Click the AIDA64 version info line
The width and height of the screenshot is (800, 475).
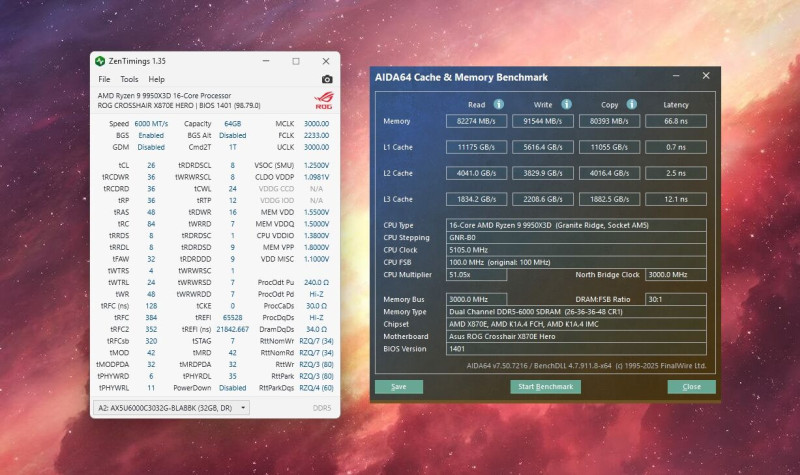coord(586,365)
